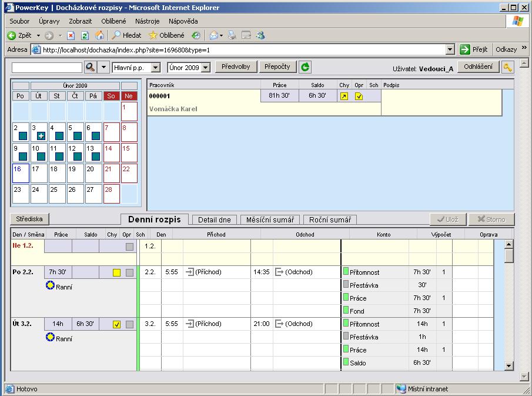
Task: Stop page loading with the red X icon
Action: (71, 35)
